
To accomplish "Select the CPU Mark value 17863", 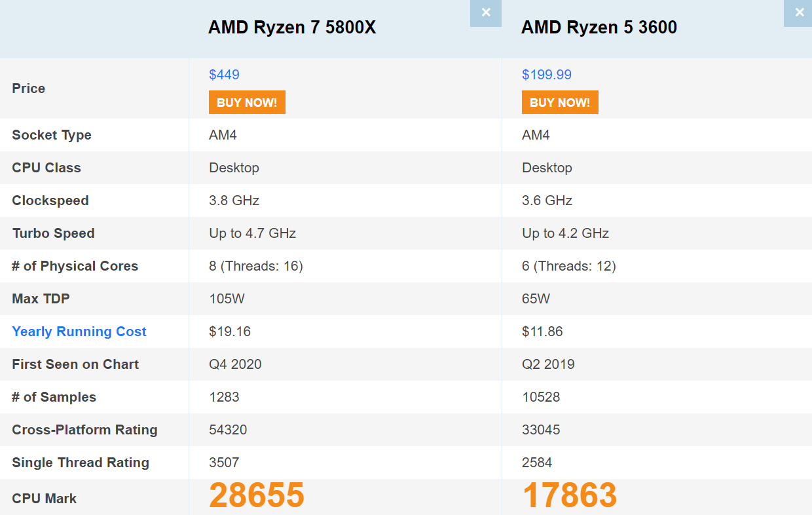I will [x=570, y=495].
